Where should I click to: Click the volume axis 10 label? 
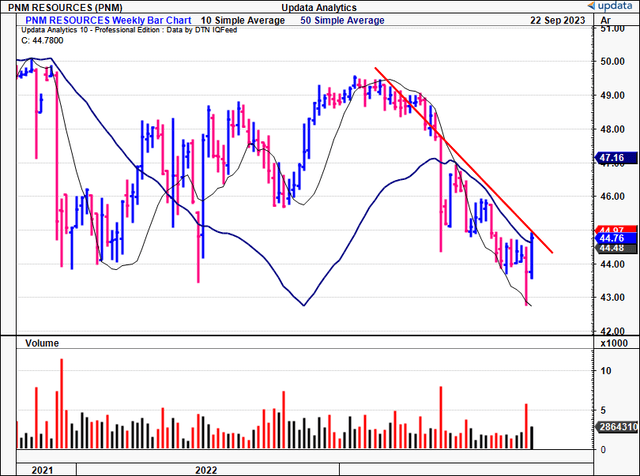[606, 371]
